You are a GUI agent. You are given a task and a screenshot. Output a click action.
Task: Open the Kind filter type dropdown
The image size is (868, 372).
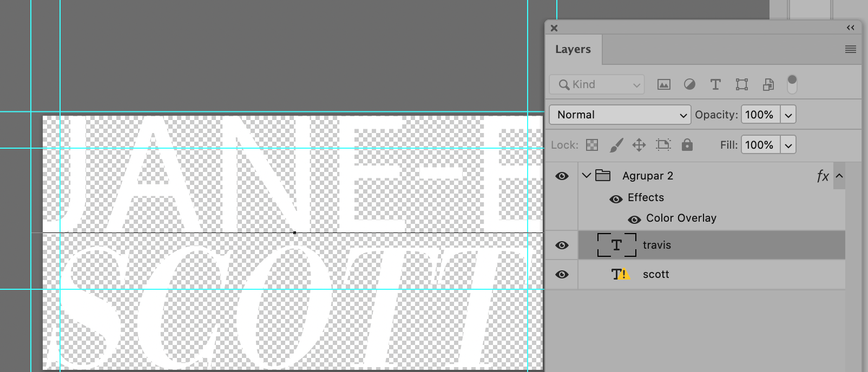tap(597, 84)
